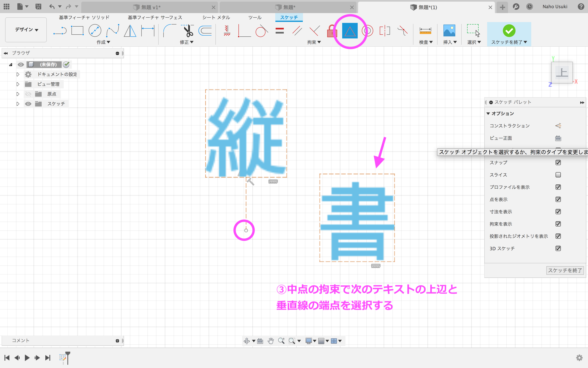Click the Undo arrow
The width and height of the screenshot is (588, 368).
click(x=52, y=7)
